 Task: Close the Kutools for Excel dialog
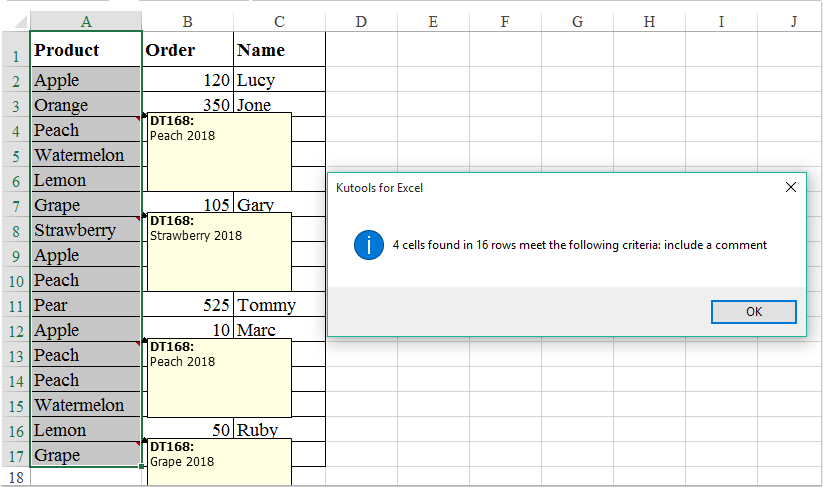click(x=790, y=187)
